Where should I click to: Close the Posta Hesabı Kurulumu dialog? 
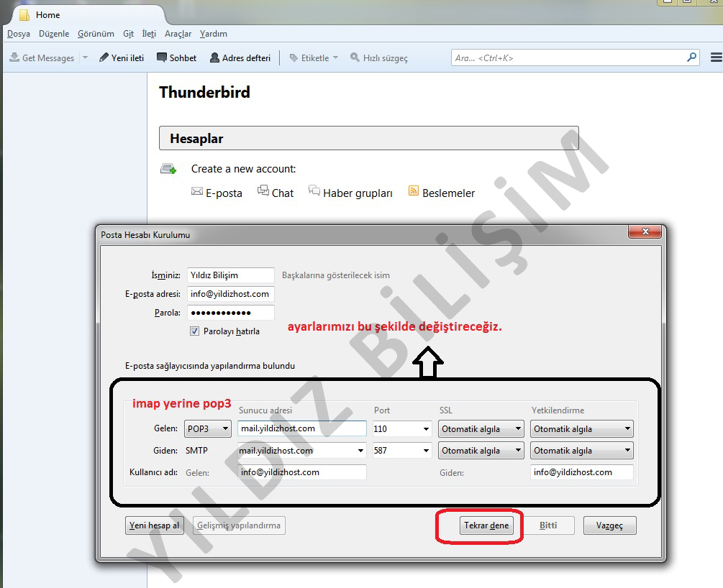pyautogui.click(x=645, y=231)
